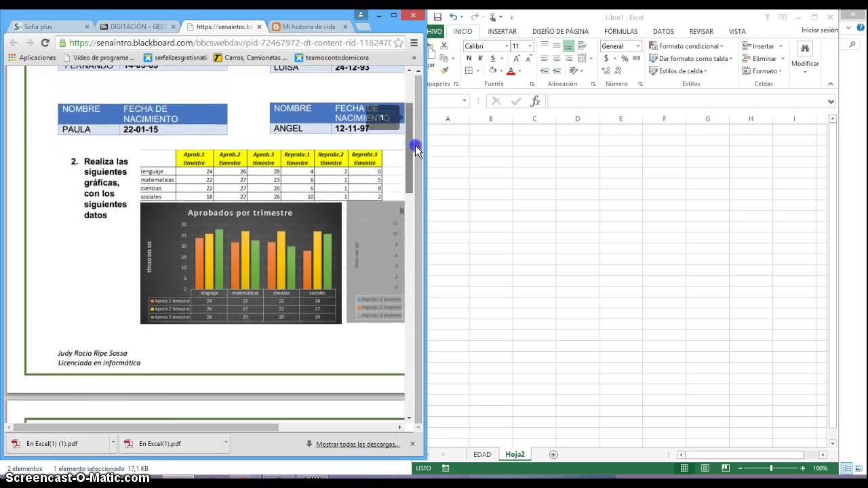Click the merge and center icon

(582, 58)
